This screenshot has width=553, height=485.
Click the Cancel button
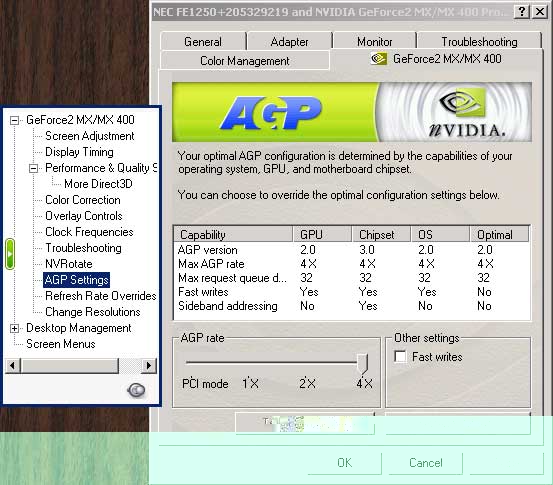coord(426,462)
